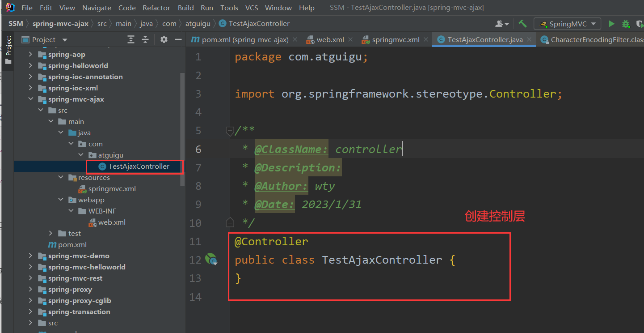This screenshot has height=333, width=644.
Task: Collapse the resources folder node
Action: [60, 178]
